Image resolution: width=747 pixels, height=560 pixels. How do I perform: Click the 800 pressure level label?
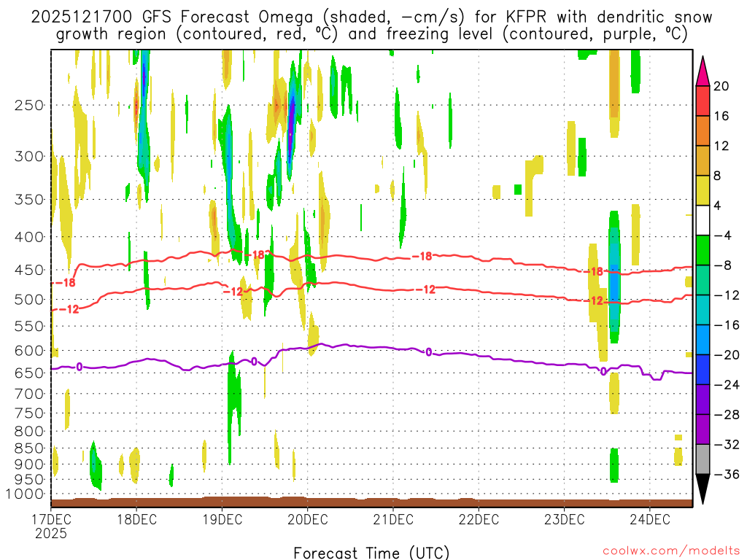[29, 432]
